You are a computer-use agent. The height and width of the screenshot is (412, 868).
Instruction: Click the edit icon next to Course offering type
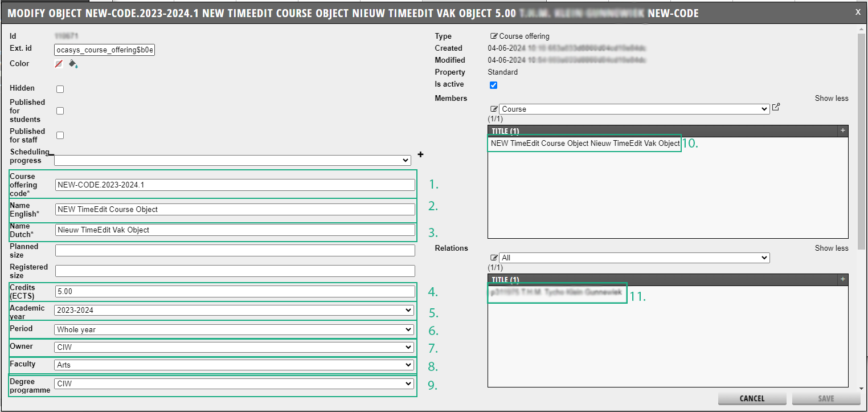(494, 36)
